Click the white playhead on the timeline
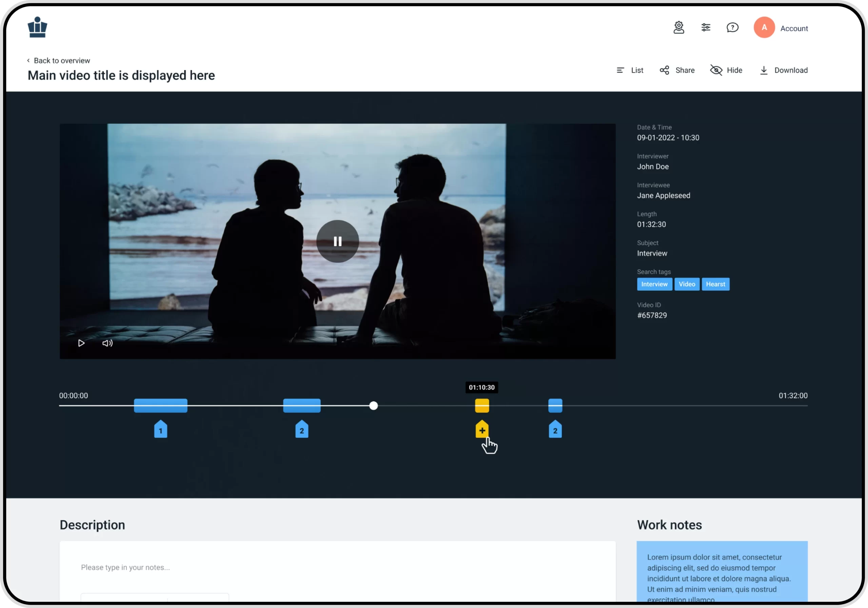This screenshot has height=608, width=868. [x=374, y=405]
